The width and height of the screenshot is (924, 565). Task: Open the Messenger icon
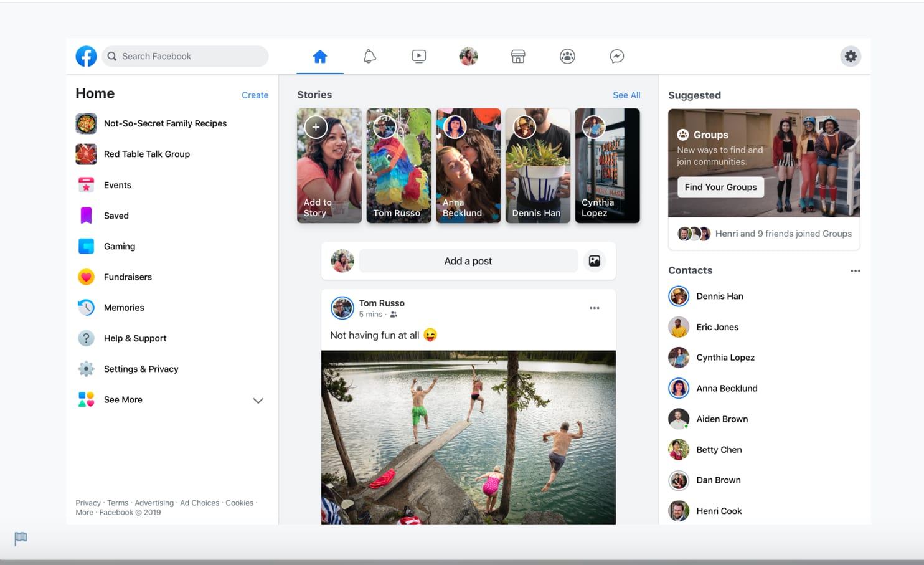(616, 57)
